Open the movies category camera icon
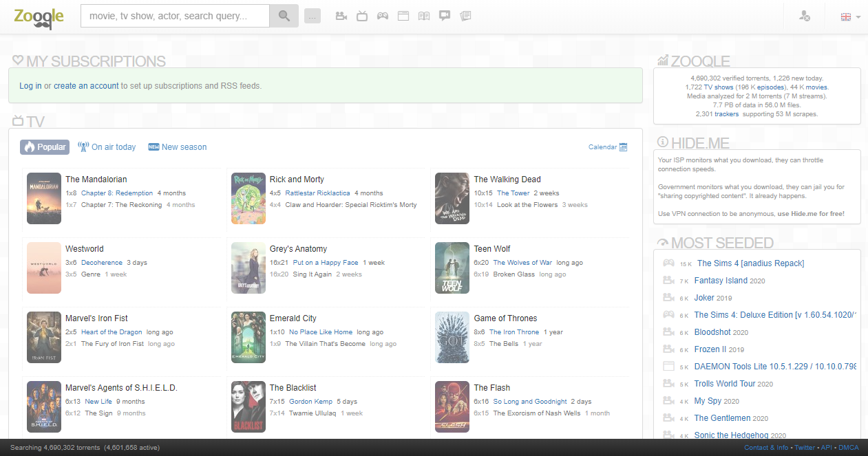 (341, 16)
